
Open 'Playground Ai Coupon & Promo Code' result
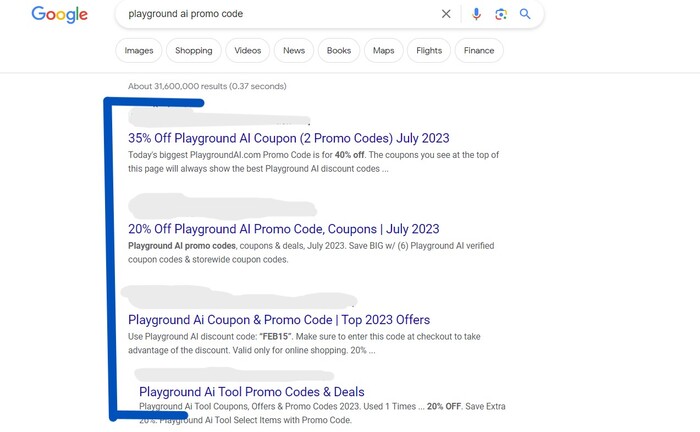[x=279, y=320]
